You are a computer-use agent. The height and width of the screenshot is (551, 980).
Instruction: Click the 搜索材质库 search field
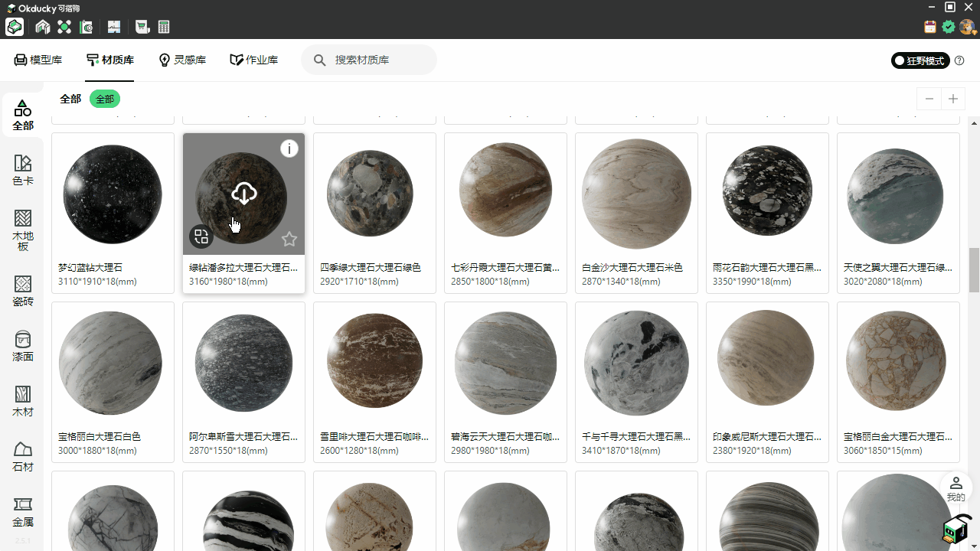point(375,60)
